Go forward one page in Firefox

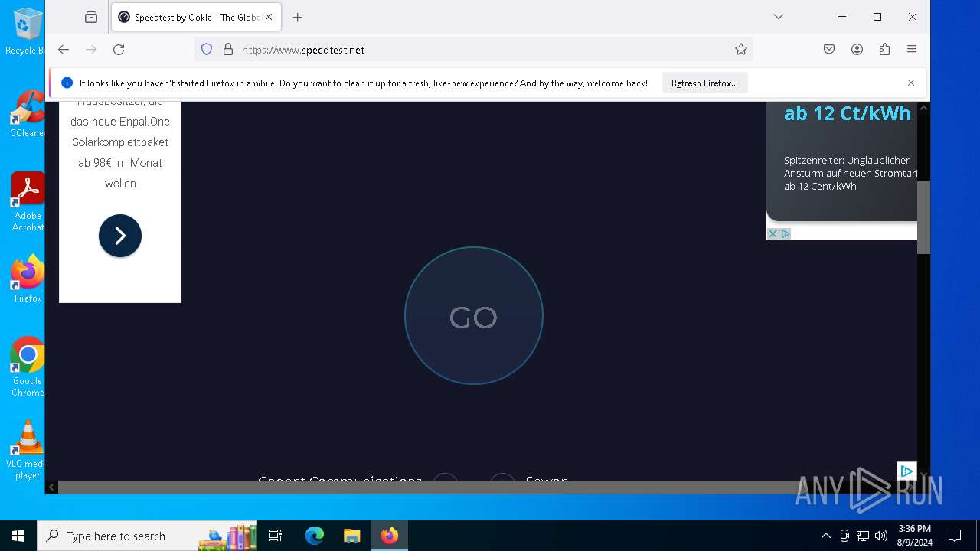(x=91, y=50)
